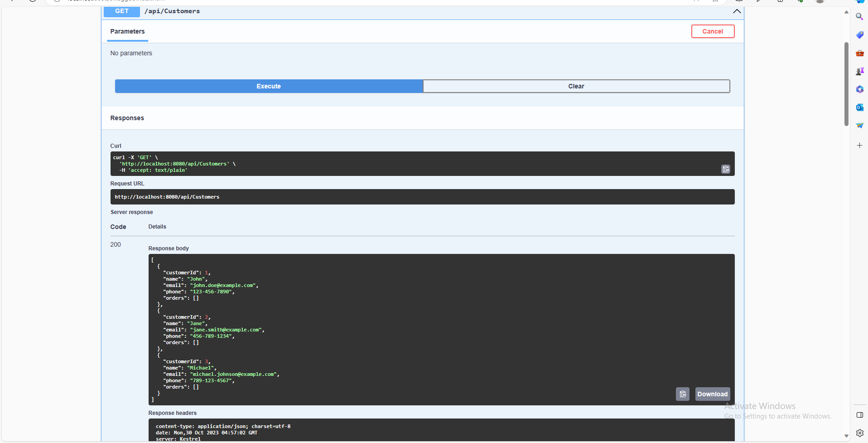Open the Tools briefcase icon in sidebar

[x=859, y=53]
